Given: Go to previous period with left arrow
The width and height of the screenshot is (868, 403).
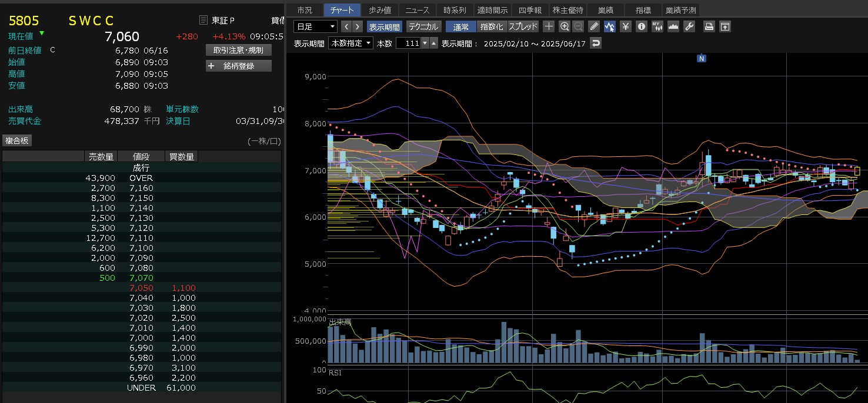Looking at the screenshot, I should [346, 26].
